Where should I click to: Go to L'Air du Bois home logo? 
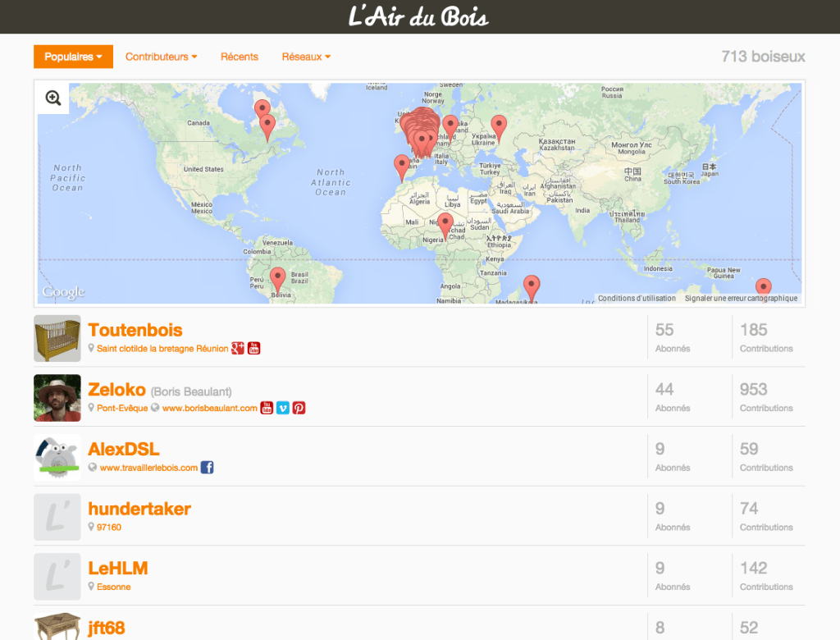(418, 16)
